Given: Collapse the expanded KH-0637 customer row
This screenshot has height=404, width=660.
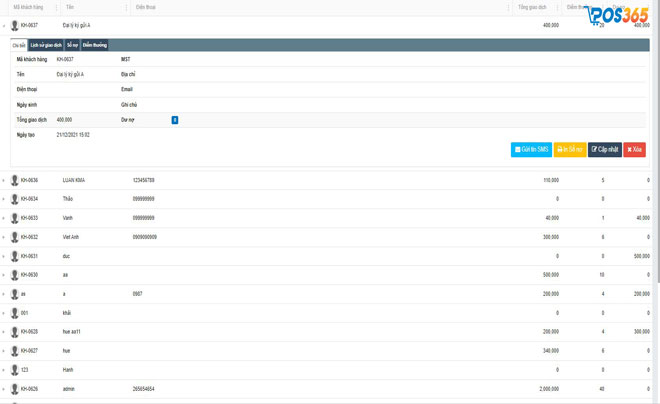Looking at the screenshot, I should [4, 26].
